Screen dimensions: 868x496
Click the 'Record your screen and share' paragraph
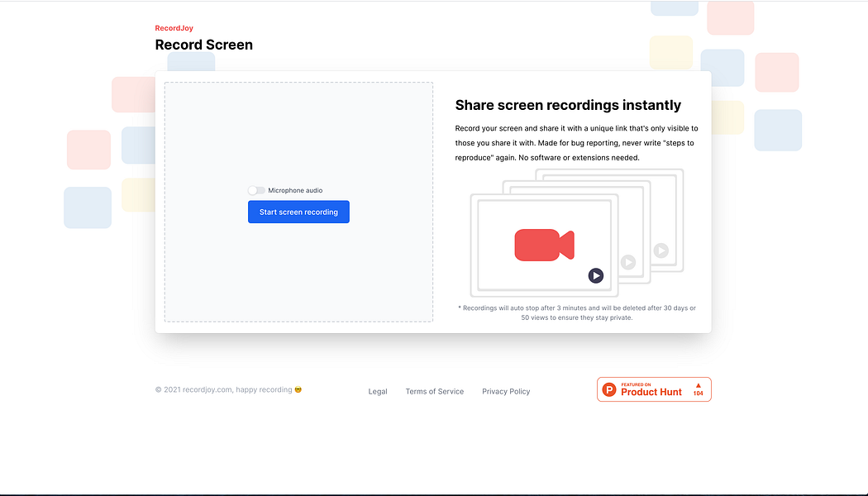pos(577,143)
